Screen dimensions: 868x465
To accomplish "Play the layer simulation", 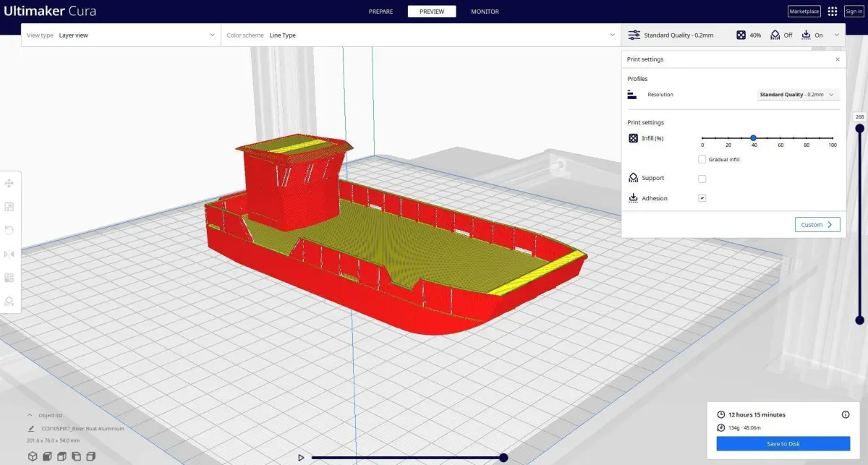I will [x=301, y=457].
